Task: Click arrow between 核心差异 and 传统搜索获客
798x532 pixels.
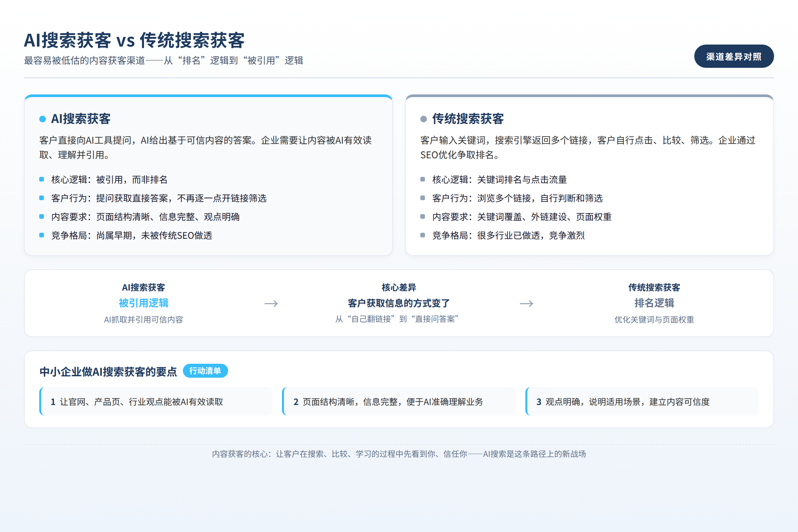Action: 527,303
